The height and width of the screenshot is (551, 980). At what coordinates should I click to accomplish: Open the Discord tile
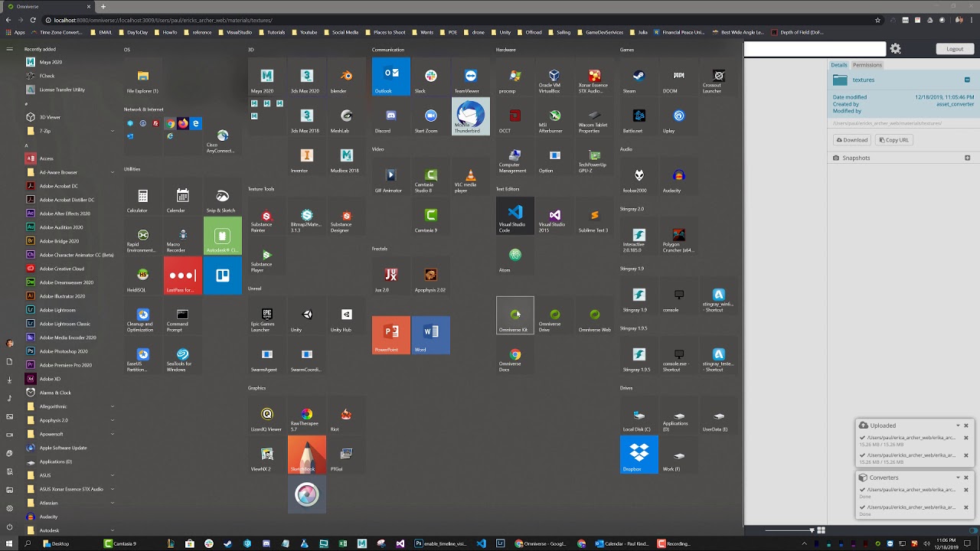[x=391, y=116]
